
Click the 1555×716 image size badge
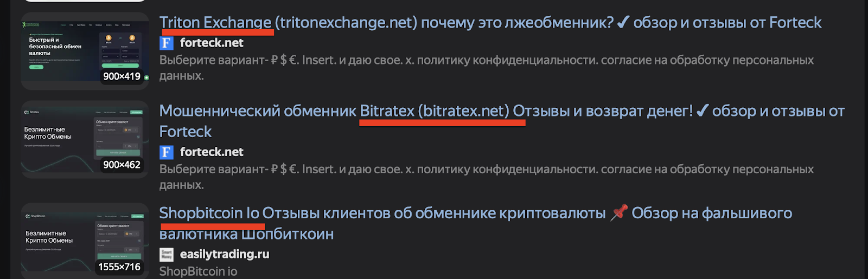119,267
